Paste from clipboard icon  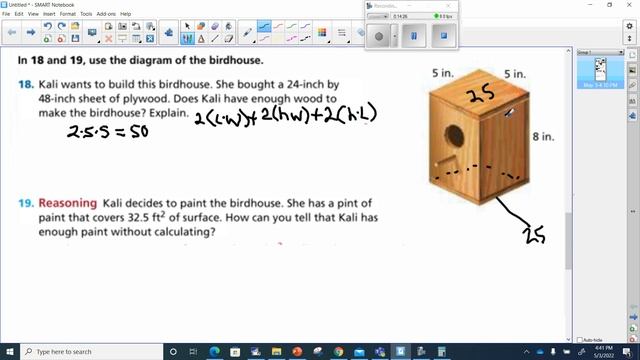tap(109, 26)
